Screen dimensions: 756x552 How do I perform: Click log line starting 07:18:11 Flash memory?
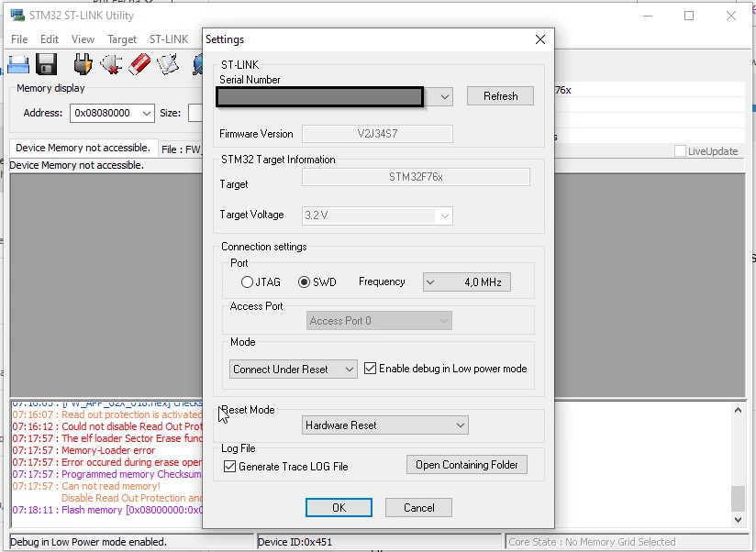click(x=107, y=510)
